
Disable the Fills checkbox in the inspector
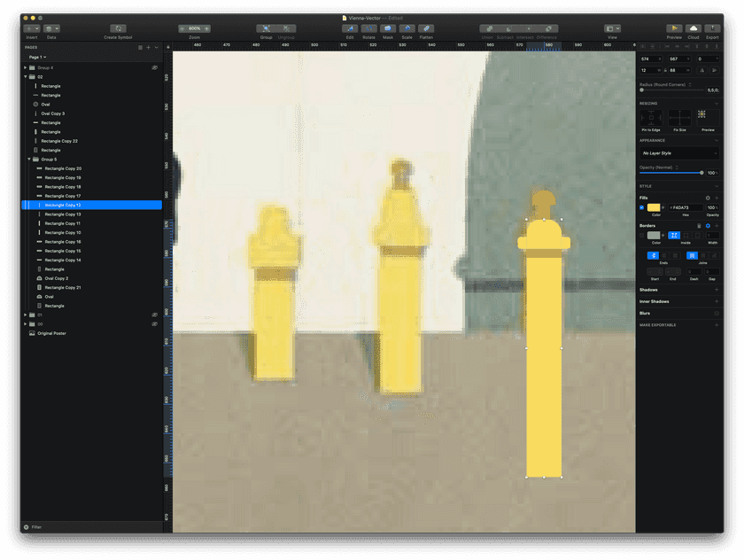pyautogui.click(x=642, y=206)
